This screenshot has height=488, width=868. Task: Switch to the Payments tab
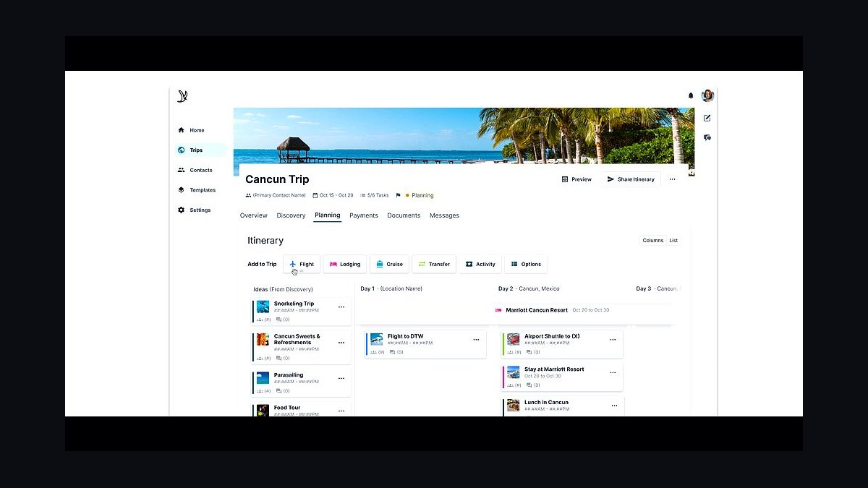coord(364,215)
